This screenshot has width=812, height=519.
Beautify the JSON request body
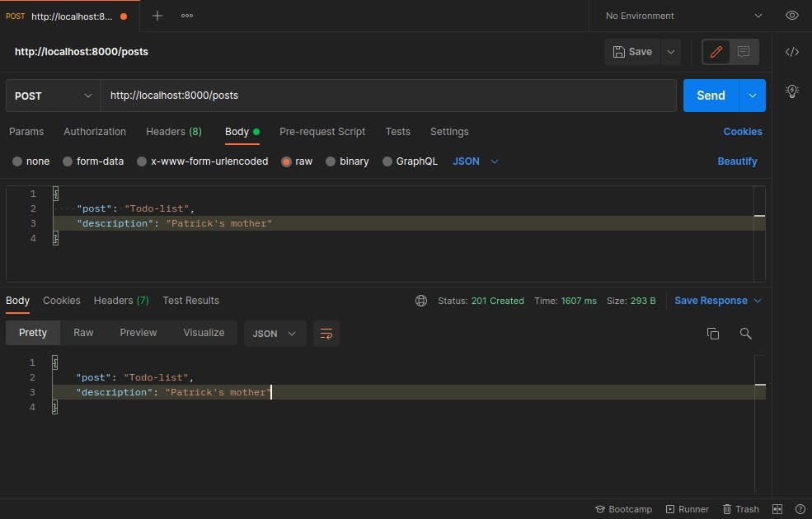coord(737,161)
